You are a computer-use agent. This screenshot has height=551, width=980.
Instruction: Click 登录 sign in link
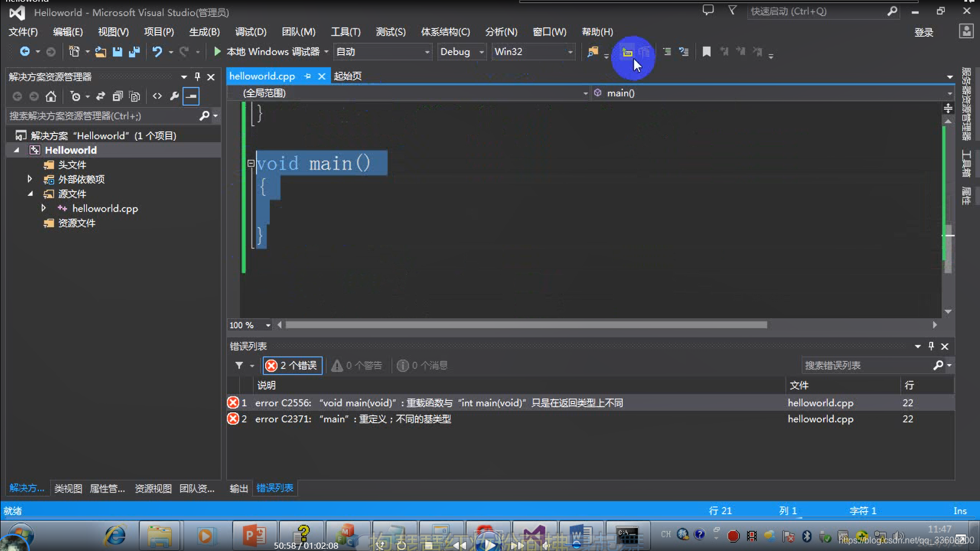[924, 32]
